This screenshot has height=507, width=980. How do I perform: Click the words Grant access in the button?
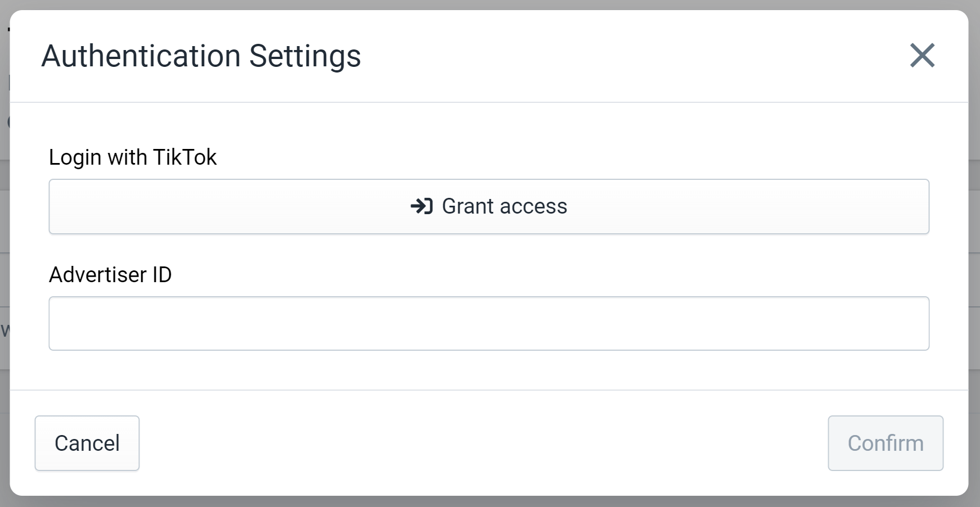[504, 206]
